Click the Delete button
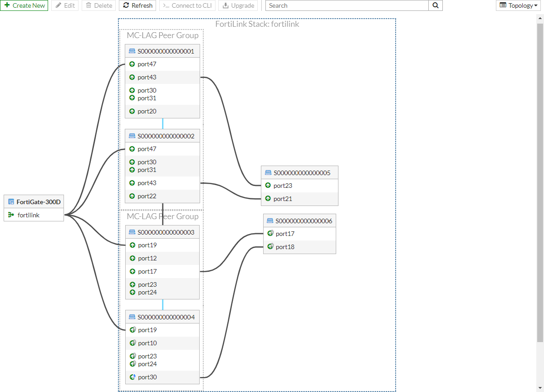 coord(99,5)
